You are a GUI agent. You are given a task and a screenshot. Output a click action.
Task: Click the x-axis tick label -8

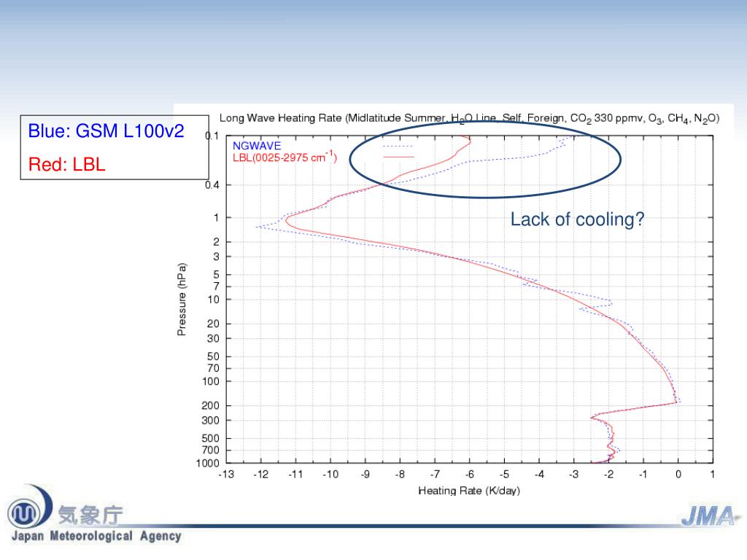pyautogui.click(x=400, y=474)
